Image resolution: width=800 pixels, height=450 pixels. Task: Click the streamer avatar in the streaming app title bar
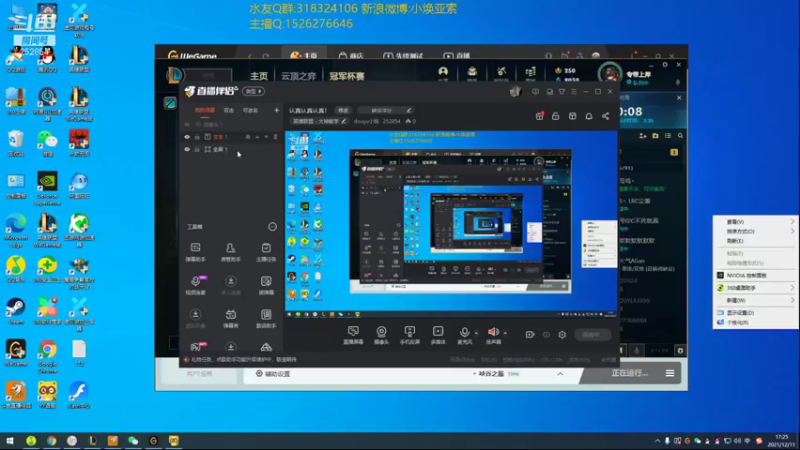point(515,91)
